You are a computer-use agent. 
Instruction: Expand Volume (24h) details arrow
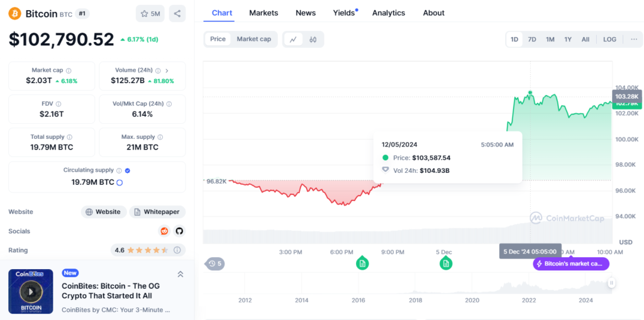coord(167,70)
